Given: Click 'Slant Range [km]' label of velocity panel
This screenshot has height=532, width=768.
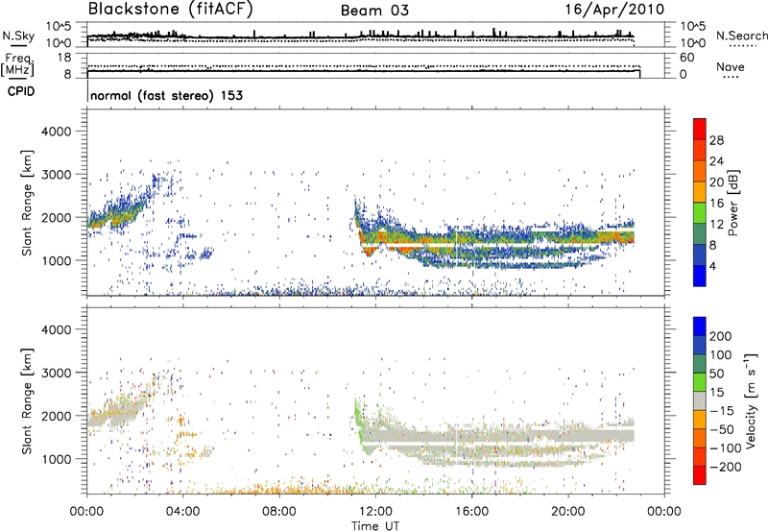Looking at the screenshot, I should [27, 401].
